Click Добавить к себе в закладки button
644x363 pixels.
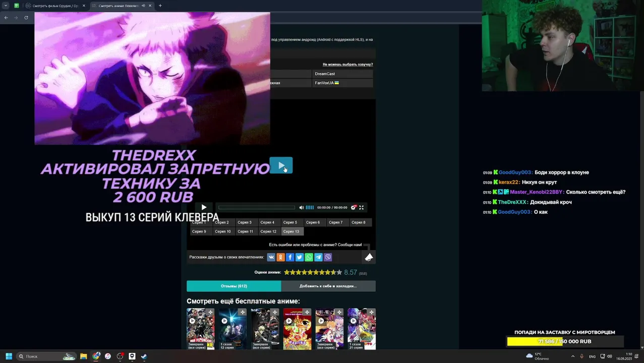[328, 286]
